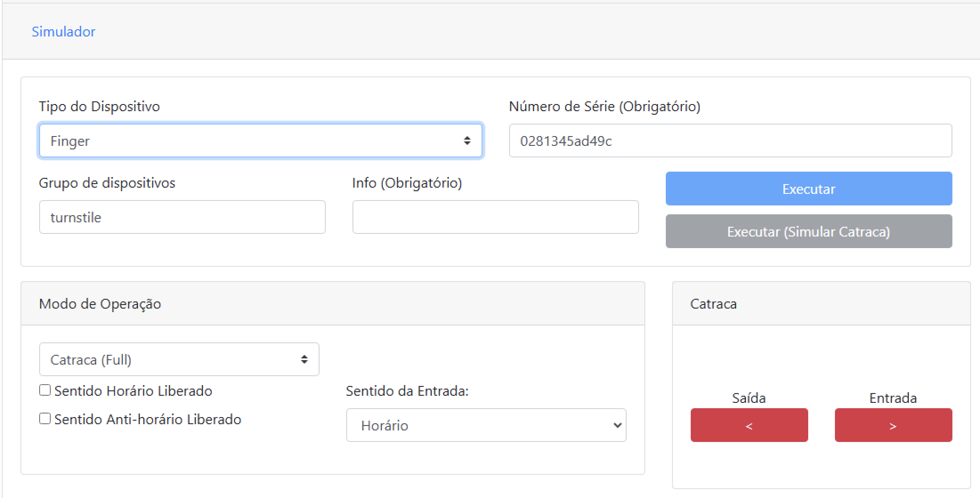This screenshot has width=980, height=498.
Task: Open the Simulador link
Action: (x=63, y=32)
